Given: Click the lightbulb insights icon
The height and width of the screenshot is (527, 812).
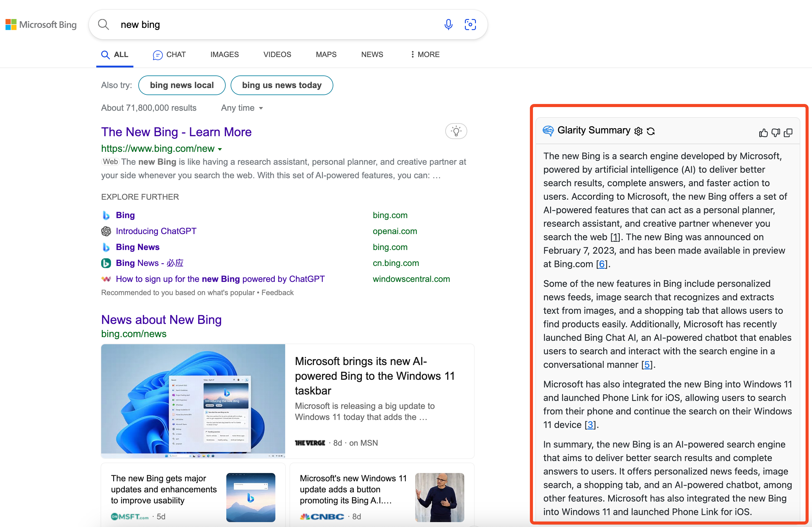Looking at the screenshot, I should (x=456, y=131).
